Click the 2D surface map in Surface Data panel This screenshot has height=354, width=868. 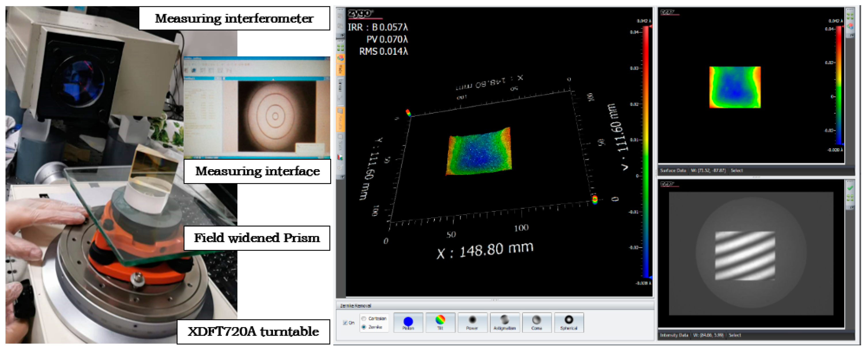735,87
